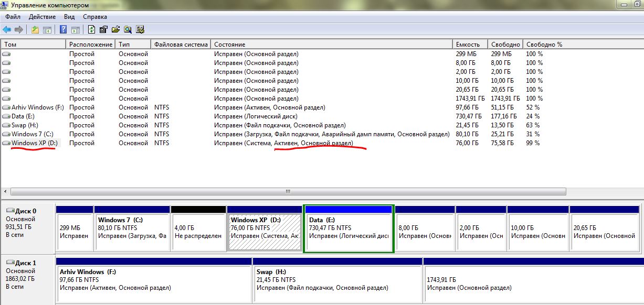Viewport: 644px width, 305px height.
Task: Open the Файл menu
Action: coord(13,17)
